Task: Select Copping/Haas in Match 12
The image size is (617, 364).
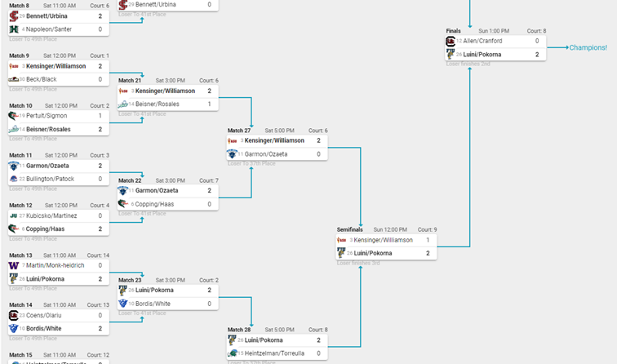Action: click(x=45, y=229)
